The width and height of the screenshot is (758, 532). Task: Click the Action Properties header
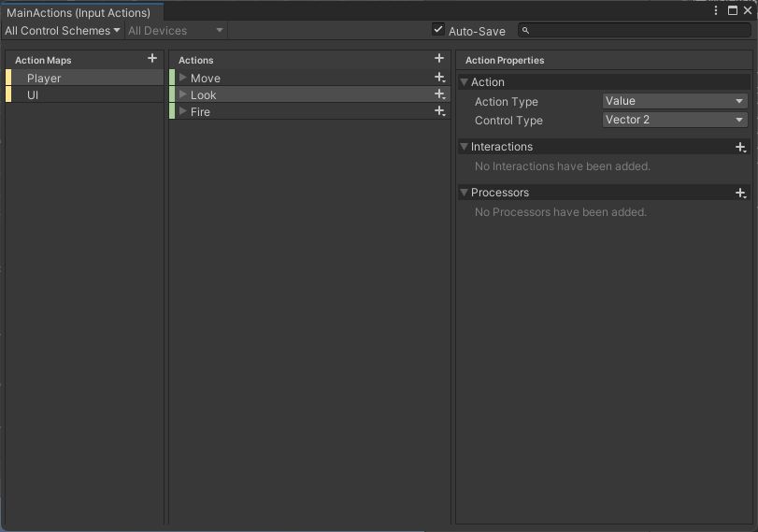click(x=505, y=61)
